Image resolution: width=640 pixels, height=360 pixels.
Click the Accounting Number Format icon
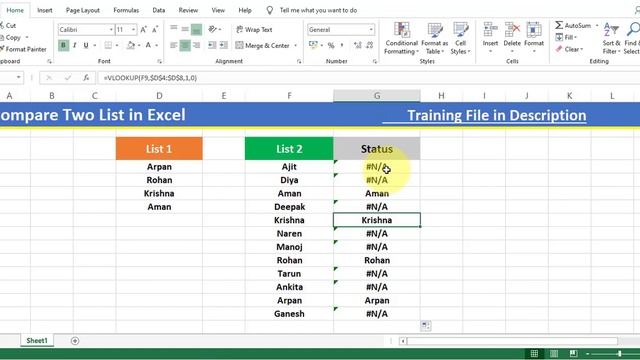click(x=313, y=45)
